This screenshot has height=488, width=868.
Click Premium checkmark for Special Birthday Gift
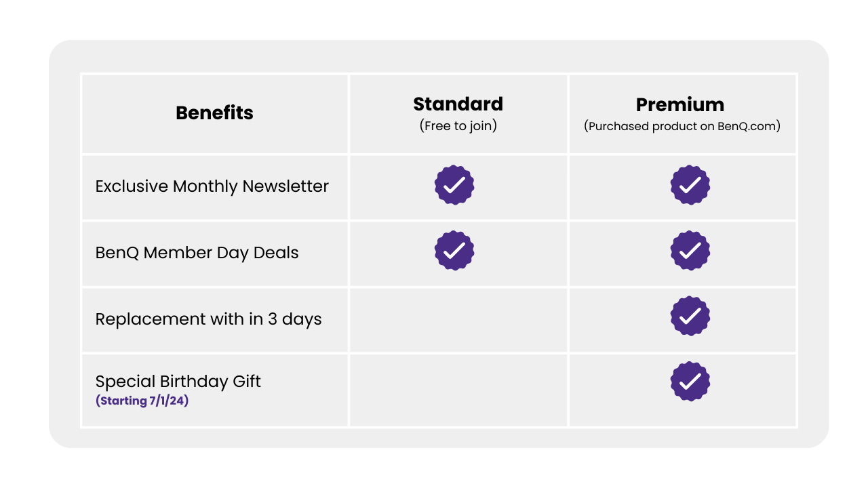coord(690,382)
